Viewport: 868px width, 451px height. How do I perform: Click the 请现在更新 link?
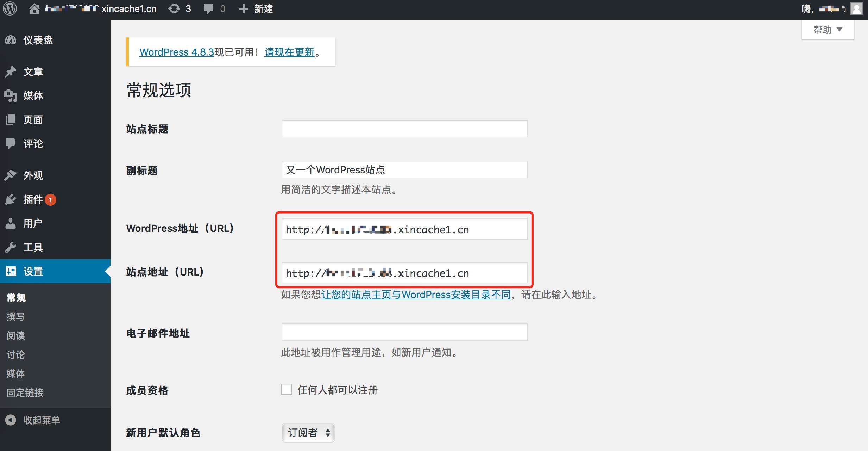coord(289,52)
